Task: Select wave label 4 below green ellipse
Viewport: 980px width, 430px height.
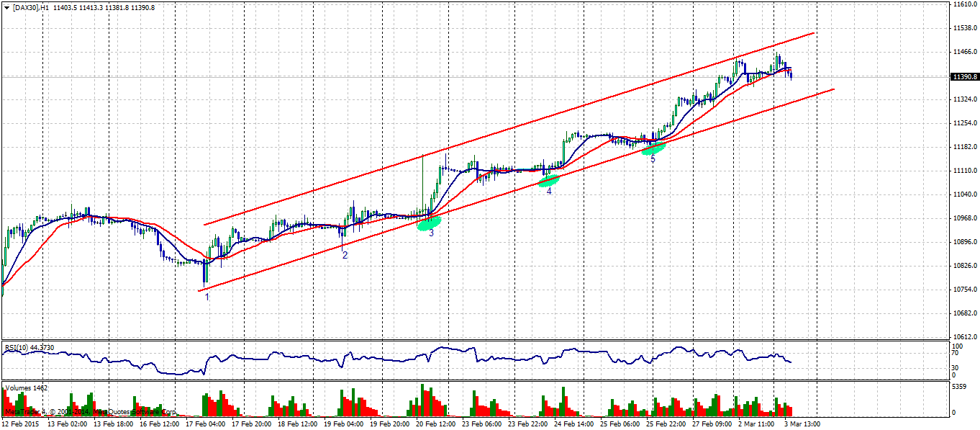Action: point(549,191)
